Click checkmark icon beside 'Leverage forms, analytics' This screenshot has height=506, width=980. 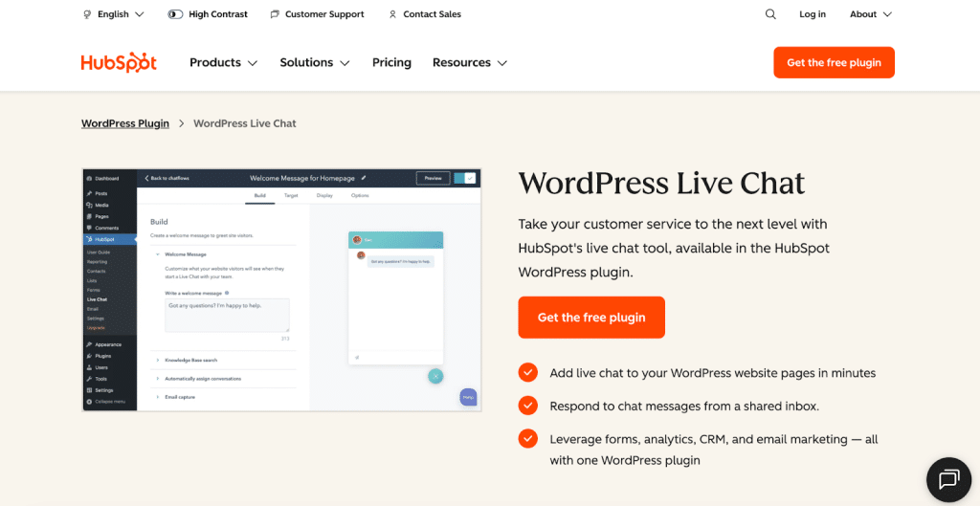click(528, 438)
